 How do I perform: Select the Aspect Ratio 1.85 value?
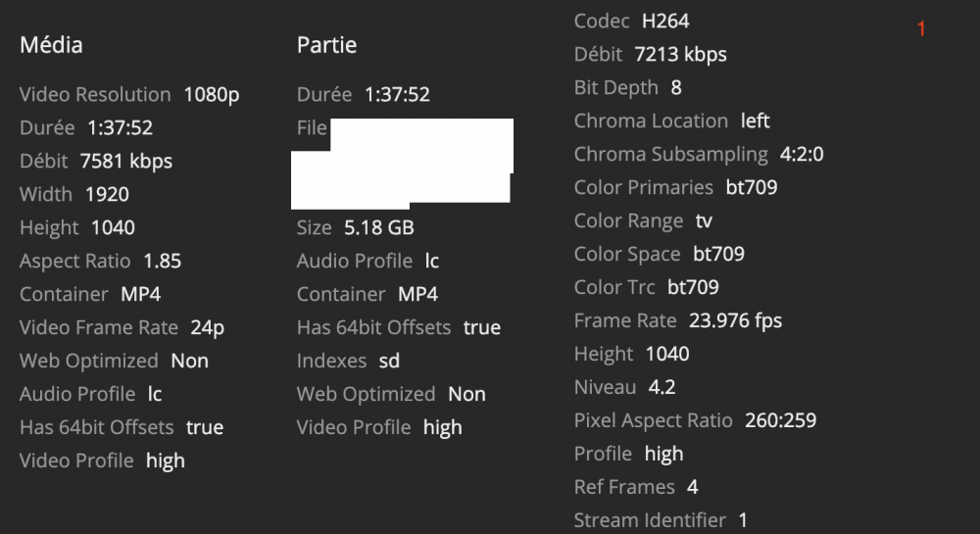tap(162, 261)
